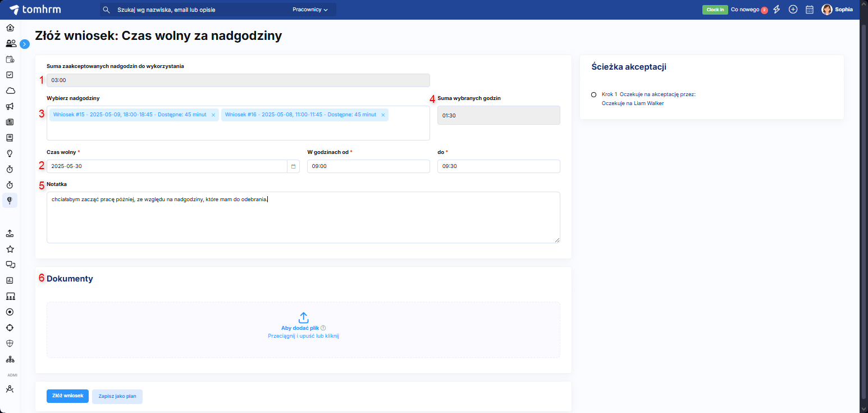Open the Pracownicy search filter dropdown

point(310,10)
